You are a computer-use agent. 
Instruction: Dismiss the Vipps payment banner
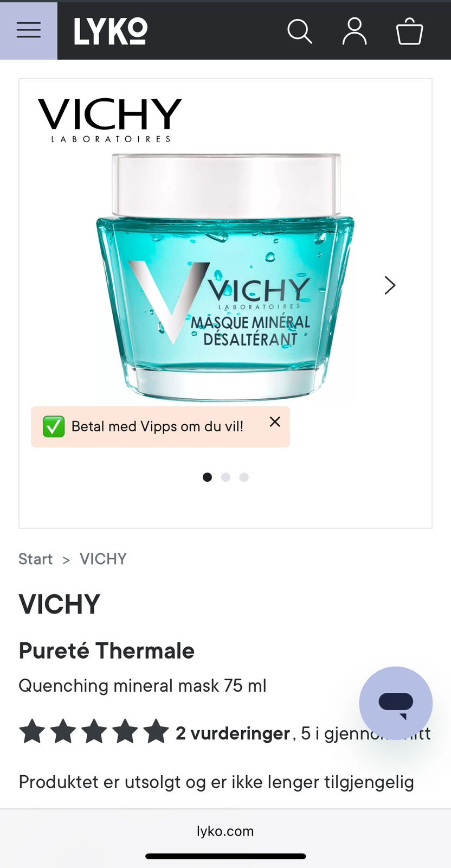(275, 422)
